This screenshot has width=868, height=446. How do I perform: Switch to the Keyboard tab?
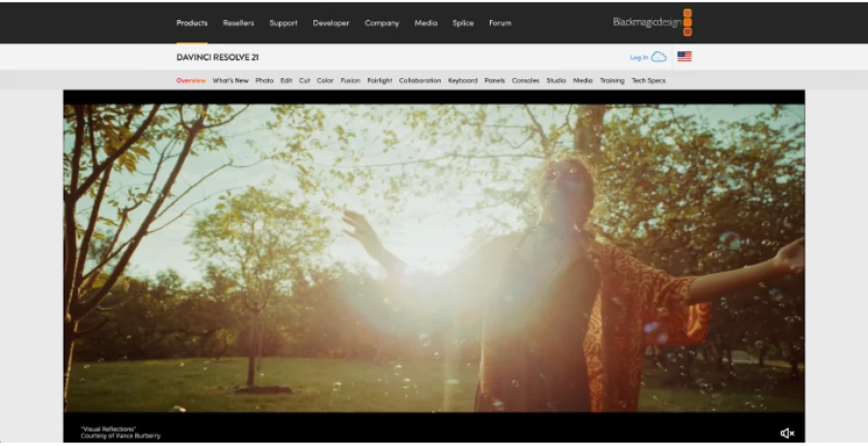[462, 80]
